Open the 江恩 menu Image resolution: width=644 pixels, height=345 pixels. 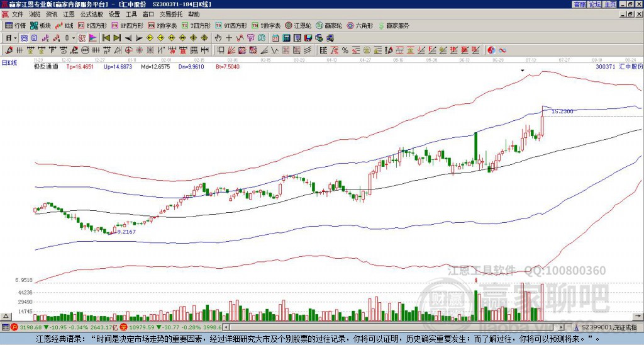(x=69, y=14)
